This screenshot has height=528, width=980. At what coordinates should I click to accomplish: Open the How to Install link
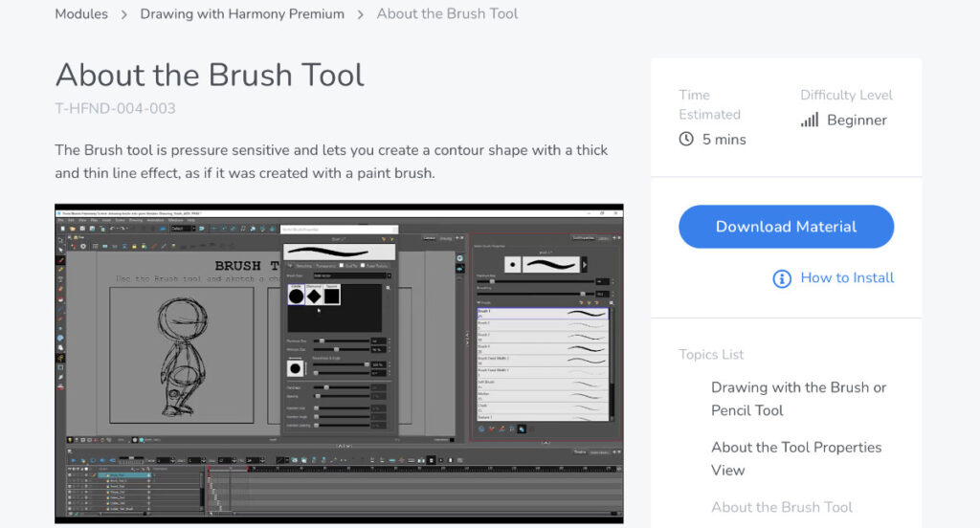tap(847, 277)
